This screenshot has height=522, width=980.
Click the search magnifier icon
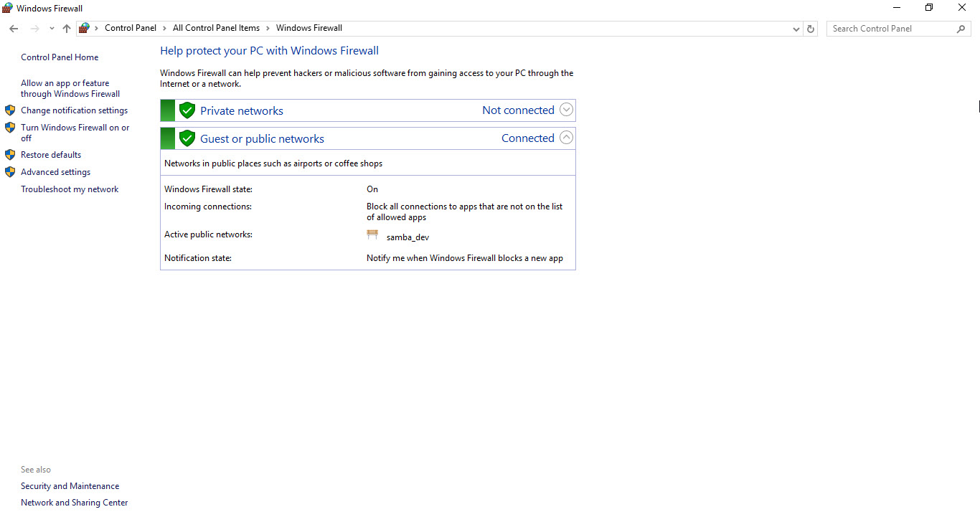[x=961, y=28]
